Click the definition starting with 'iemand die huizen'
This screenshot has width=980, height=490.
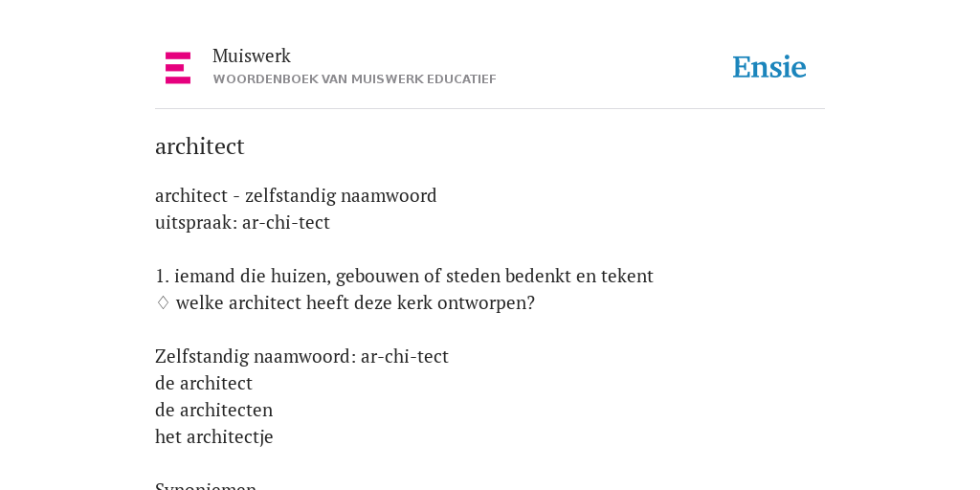pyautogui.click(x=413, y=277)
